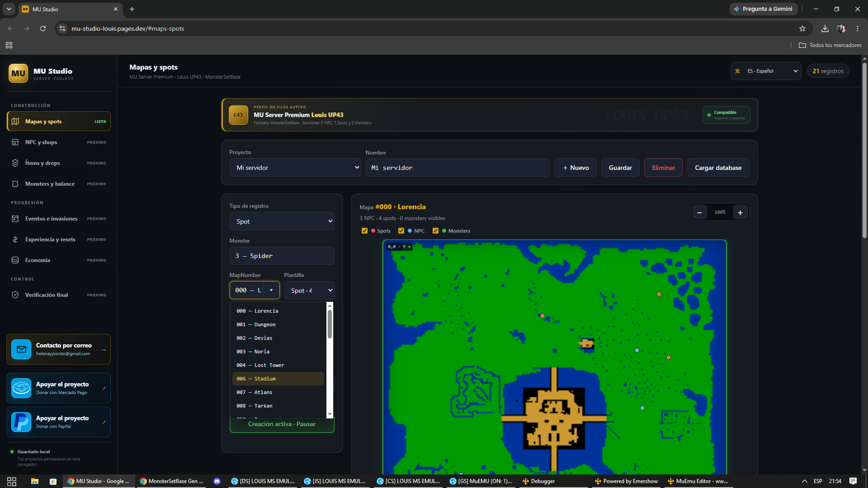The height and width of the screenshot is (488, 868).
Task: Zoom out the map with minus button
Action: coord(699,212)
